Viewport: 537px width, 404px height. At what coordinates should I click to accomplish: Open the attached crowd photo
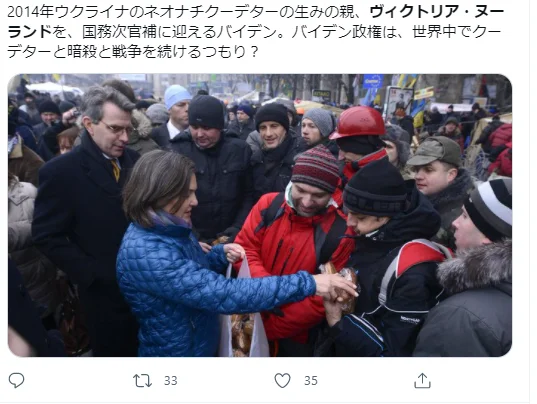[260, 215]
